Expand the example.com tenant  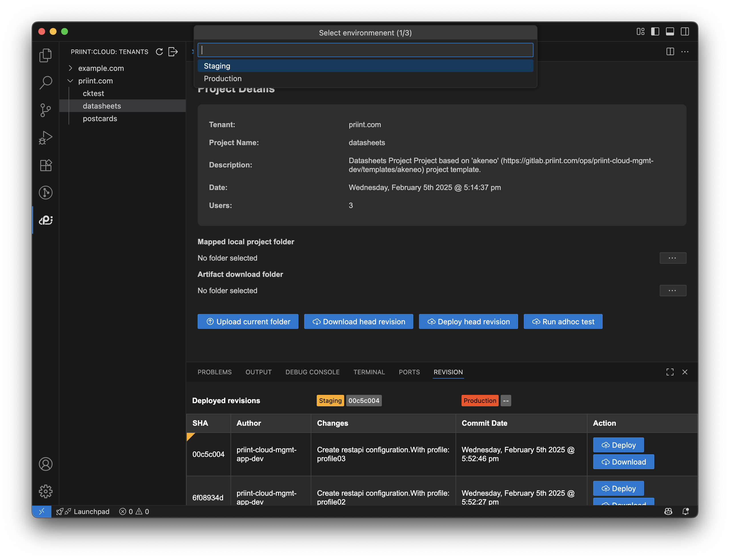(x=70, y=68)
